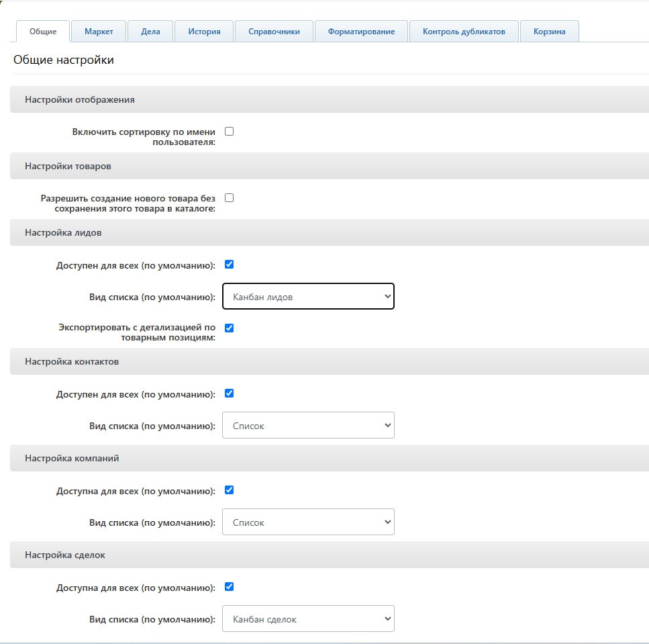Tick the create product without saving checkbox

(x=229, y=198)
